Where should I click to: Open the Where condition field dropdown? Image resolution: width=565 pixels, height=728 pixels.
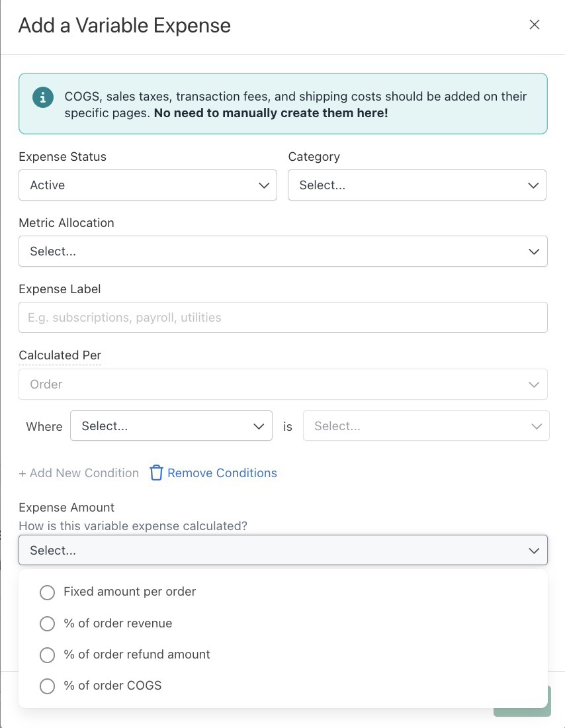pos(171,426)
